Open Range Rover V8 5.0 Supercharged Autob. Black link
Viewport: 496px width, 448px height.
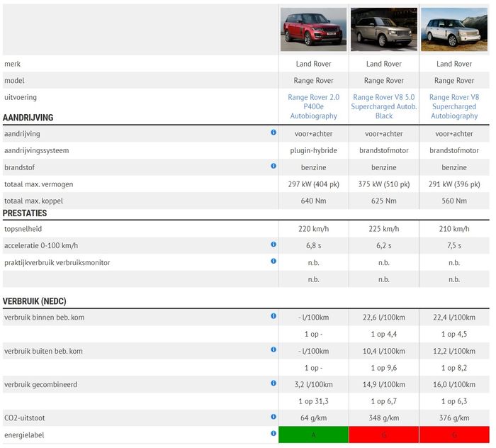384,106
